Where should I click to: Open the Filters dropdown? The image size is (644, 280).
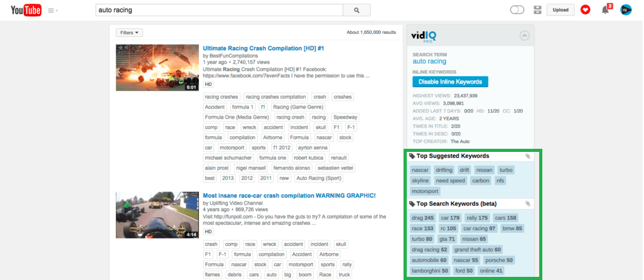point(129,33)
